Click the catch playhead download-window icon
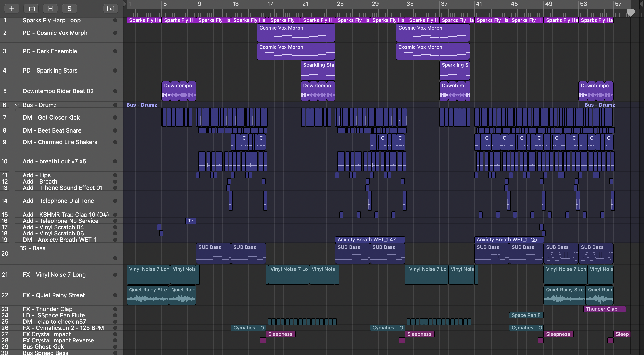The height and width of the screenshot is (355, 644). point(110,9)
